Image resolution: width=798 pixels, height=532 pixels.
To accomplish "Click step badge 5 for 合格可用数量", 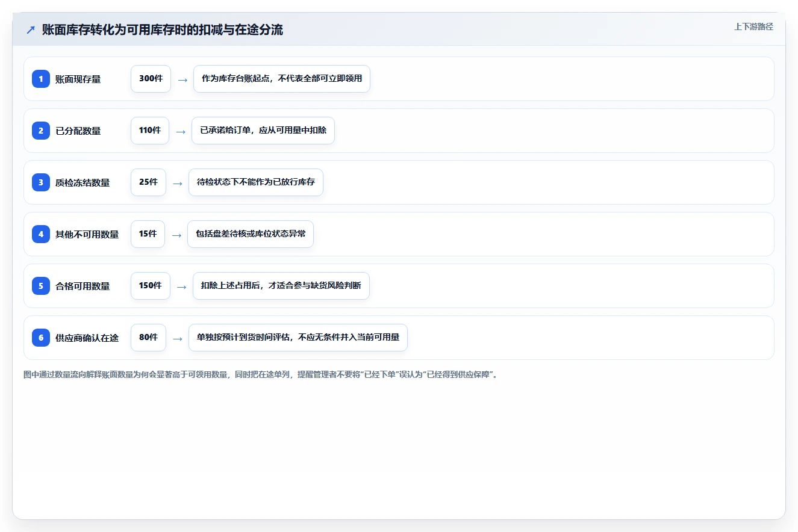I will point(41,286).
